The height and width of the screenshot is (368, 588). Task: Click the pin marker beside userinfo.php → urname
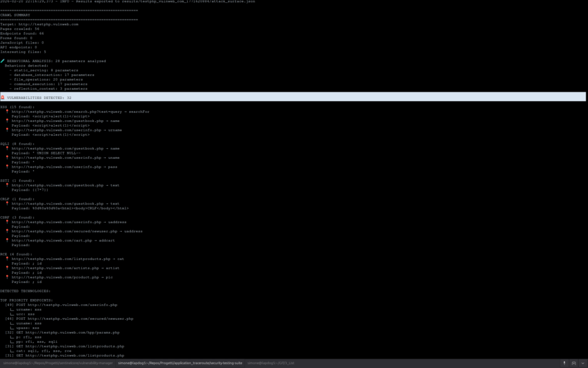(x=7, y=130)
